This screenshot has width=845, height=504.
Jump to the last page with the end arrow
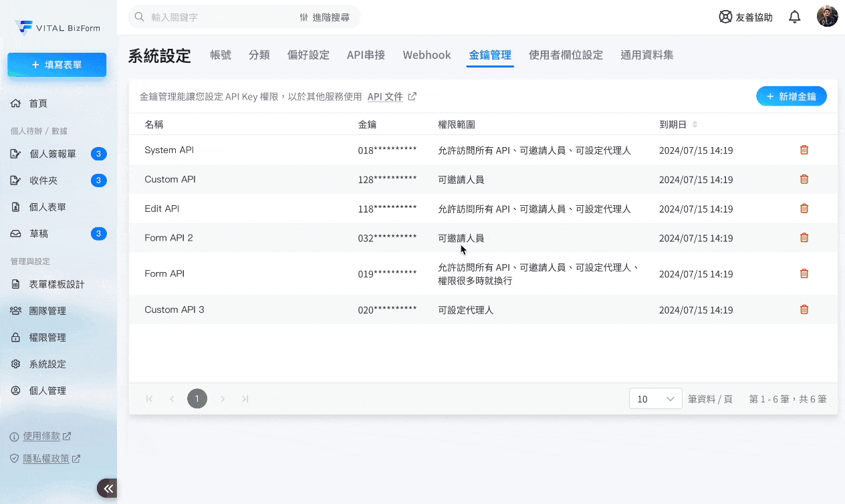click(245, 398)
